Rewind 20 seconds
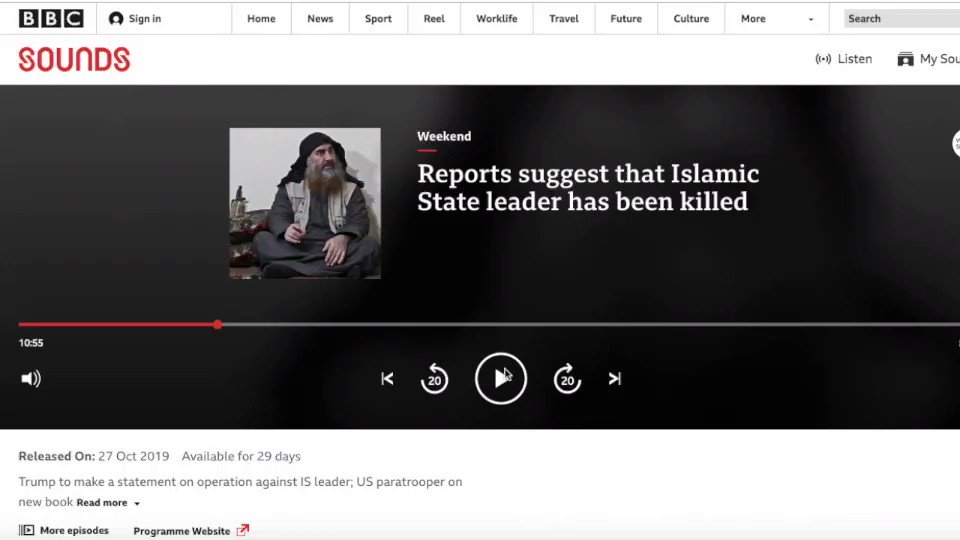Screen dimensions: 960x540 pyautogui.click(x=434, y=378)
